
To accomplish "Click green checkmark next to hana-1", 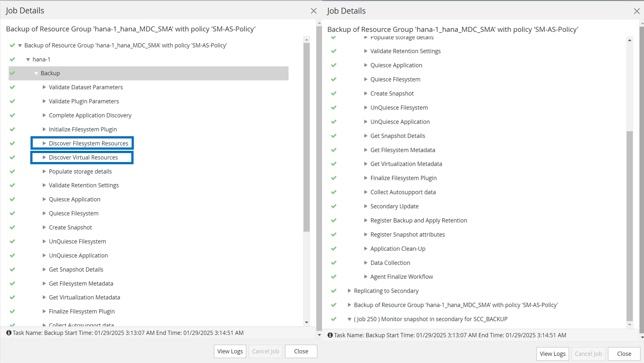I will [12, 59].
